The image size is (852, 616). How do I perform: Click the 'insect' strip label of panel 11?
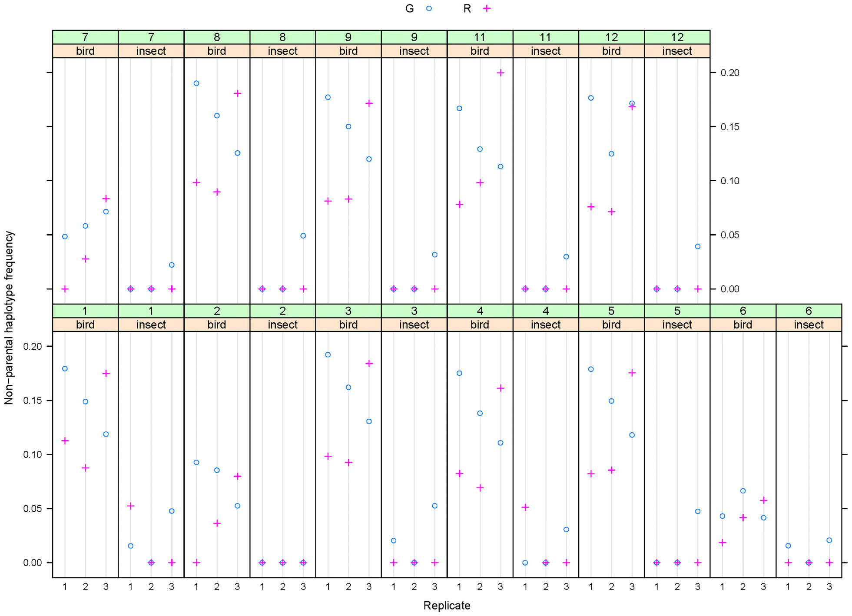(546, 51)
